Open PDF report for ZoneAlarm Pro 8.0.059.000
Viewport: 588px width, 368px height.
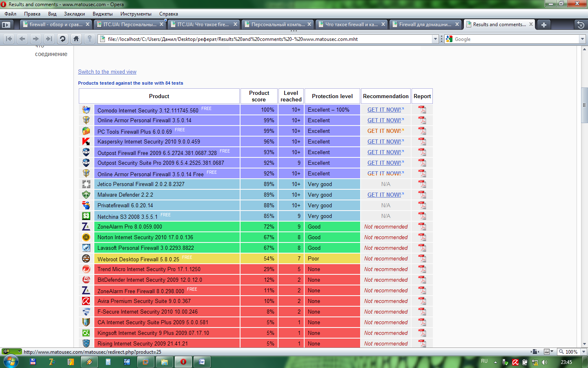(422, 227)
